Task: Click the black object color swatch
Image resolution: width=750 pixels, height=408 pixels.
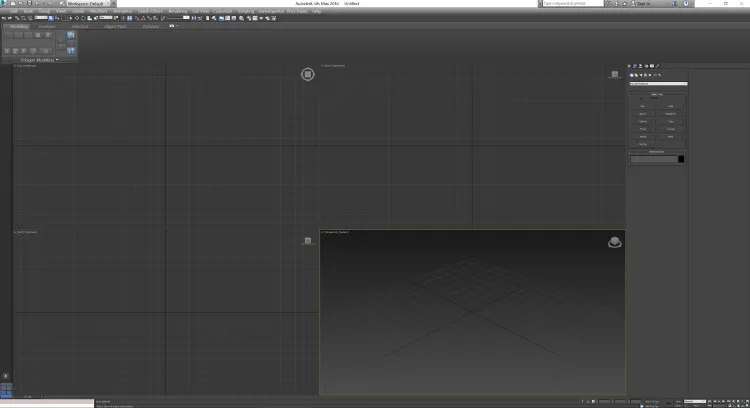Action: click(681, 159)
